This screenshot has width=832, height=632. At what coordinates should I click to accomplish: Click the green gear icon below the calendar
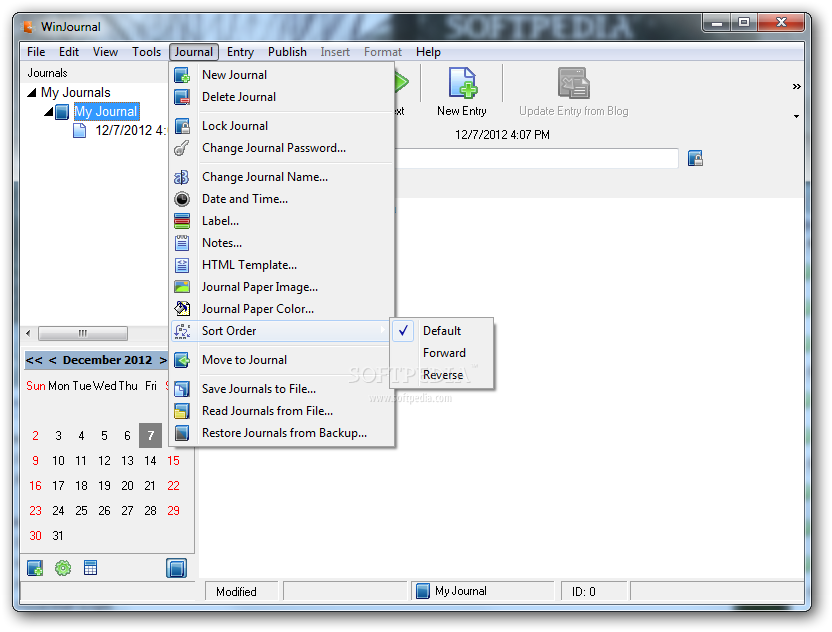(x=63, y=568)
